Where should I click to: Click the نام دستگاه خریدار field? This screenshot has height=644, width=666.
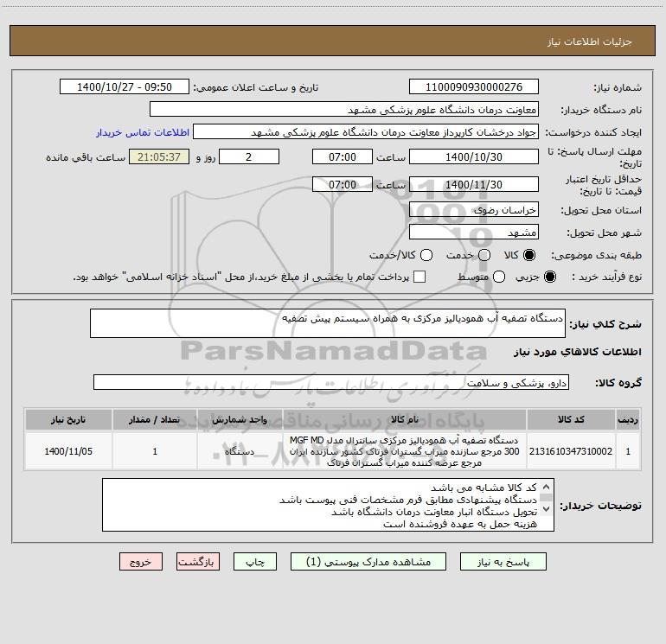(x=344, y=110)
